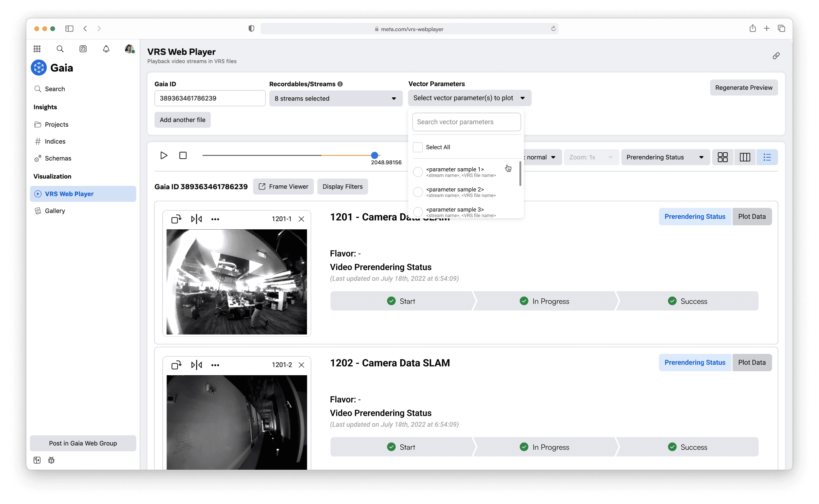This screenshot has height=504, width=819.
Task: Switch to Prerendering Status tab for 1202
Action: pyautogui.click(x=695, y=362)
